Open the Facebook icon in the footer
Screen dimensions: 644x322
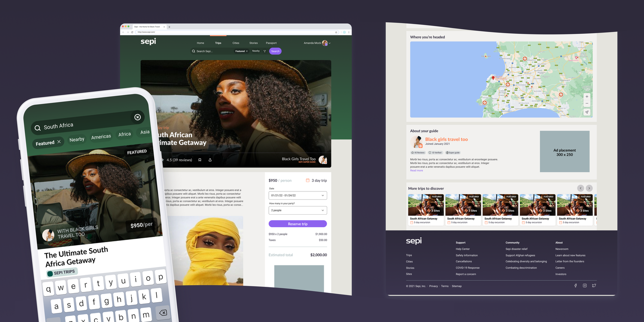coord(576,286)
